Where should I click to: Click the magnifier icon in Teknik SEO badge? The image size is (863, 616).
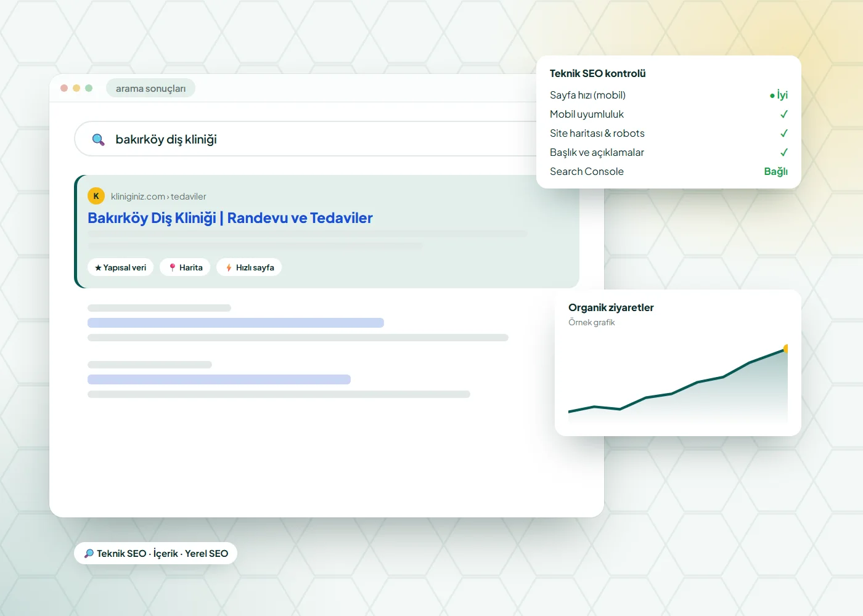coord(89,553)
